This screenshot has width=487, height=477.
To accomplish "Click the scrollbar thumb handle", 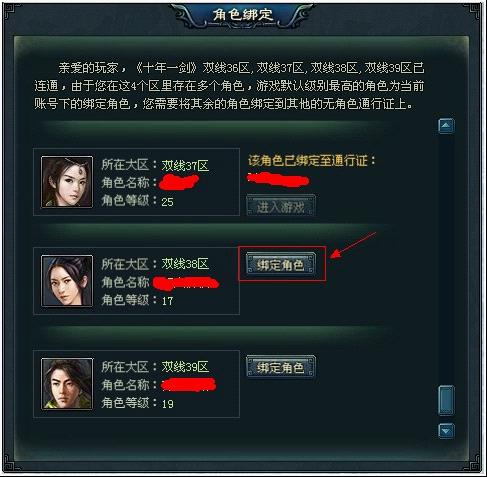I will [x=446, y=400].
